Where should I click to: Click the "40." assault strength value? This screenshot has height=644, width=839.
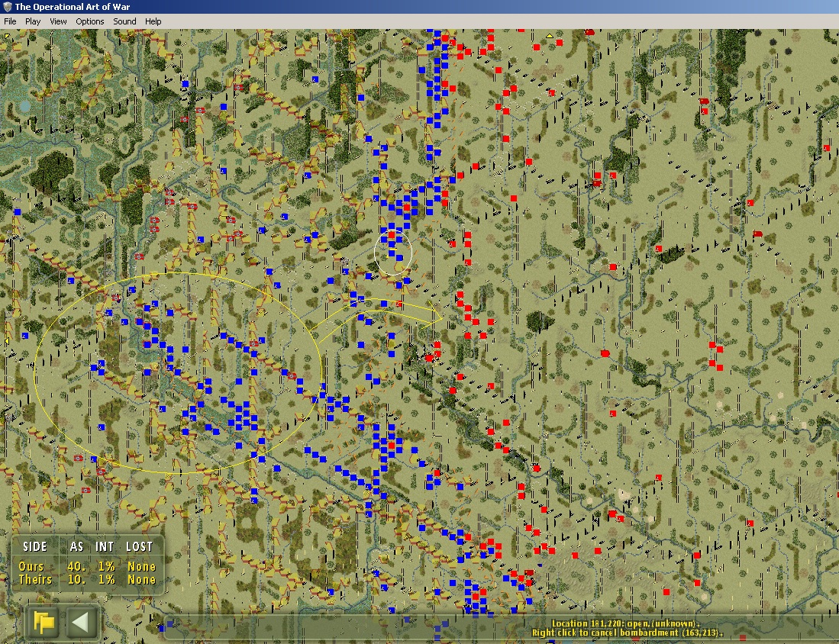76,566
